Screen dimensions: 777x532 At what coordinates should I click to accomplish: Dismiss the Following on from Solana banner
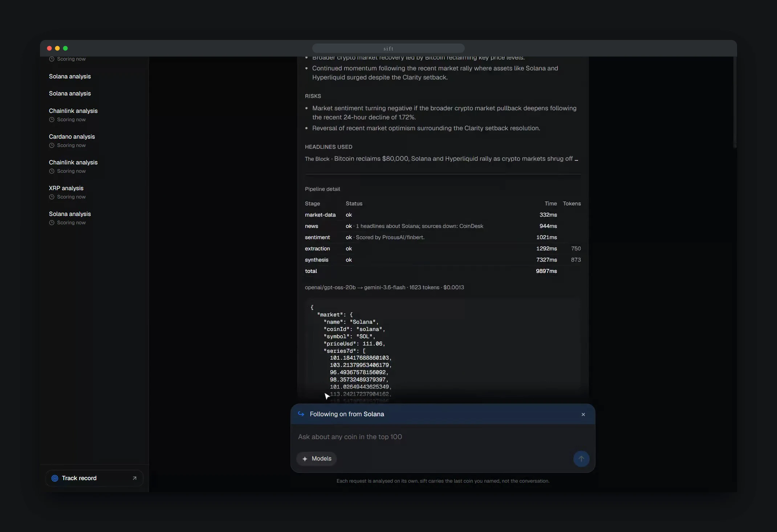tap(583, 414)
